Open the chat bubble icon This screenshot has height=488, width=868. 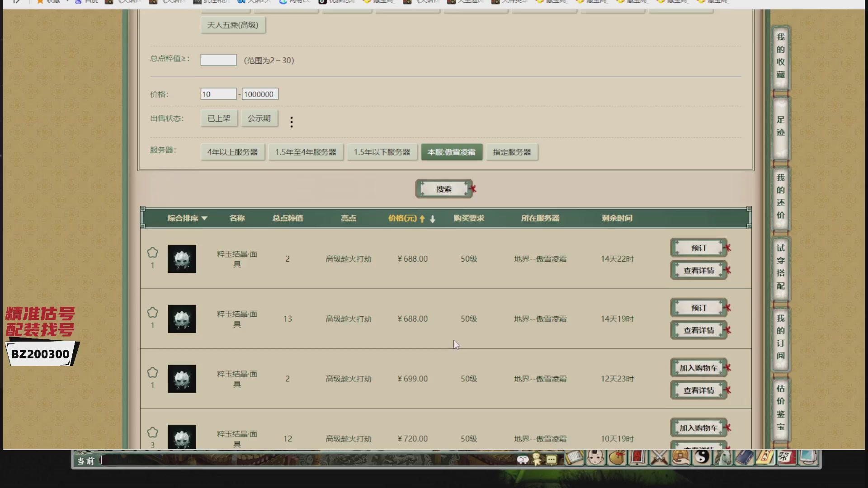552,460
